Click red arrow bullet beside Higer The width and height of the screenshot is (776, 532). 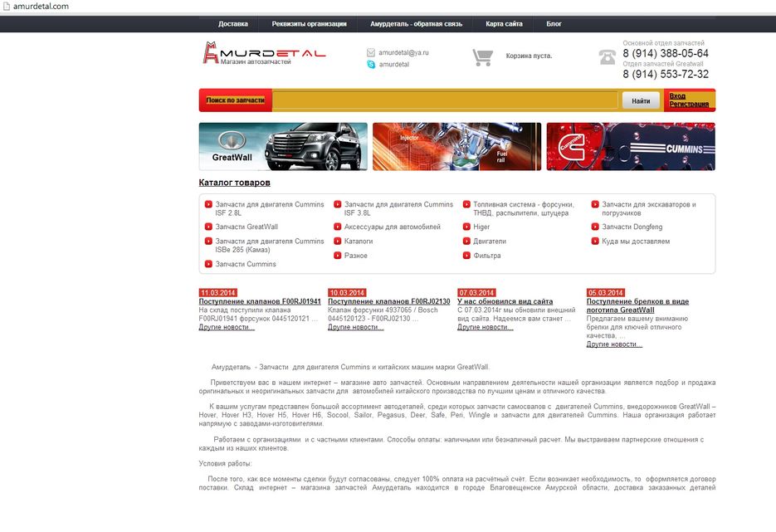point(466,227)
